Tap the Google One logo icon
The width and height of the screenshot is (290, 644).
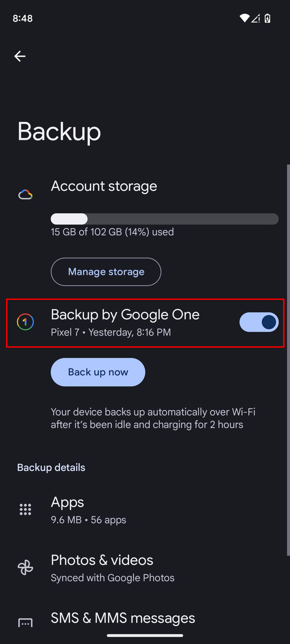pos(26,322)
